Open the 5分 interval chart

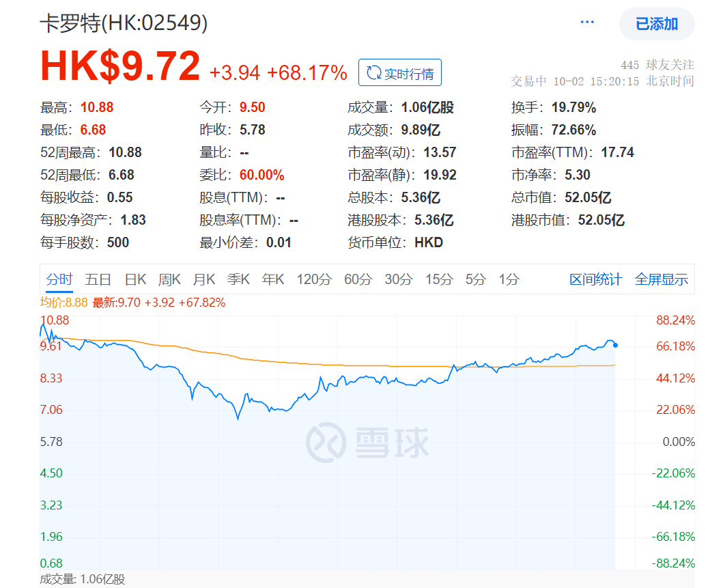click(476, 279)
